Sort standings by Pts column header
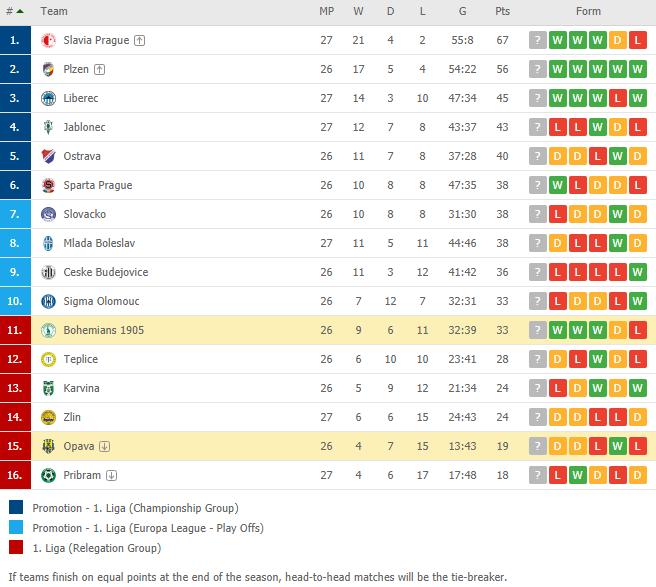This screenshot has height=587, width=656. click(x=502, y=11)
